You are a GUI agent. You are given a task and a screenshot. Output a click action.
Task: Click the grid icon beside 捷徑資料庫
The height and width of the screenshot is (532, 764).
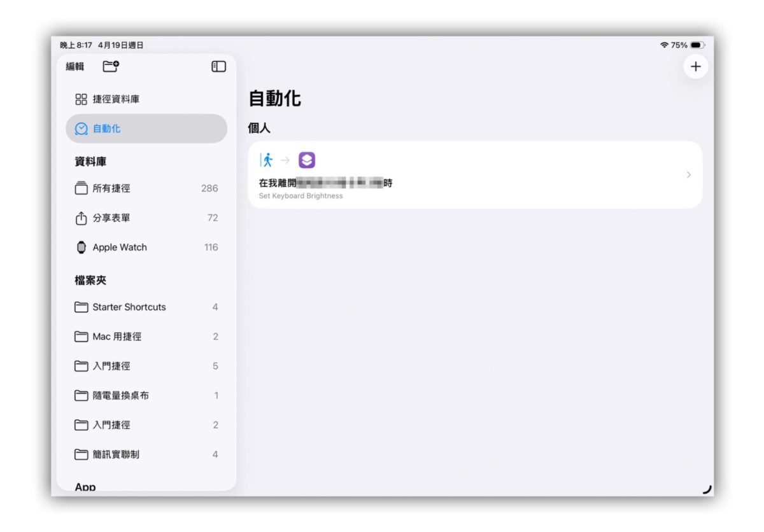click(81, 99)
